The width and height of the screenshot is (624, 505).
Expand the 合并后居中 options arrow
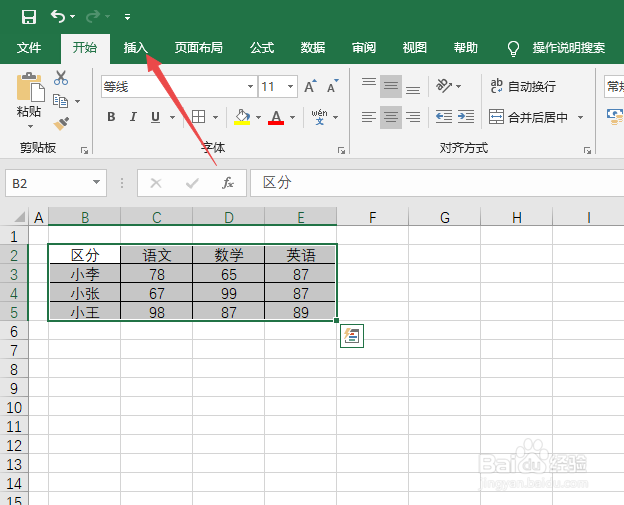[581, 117]
